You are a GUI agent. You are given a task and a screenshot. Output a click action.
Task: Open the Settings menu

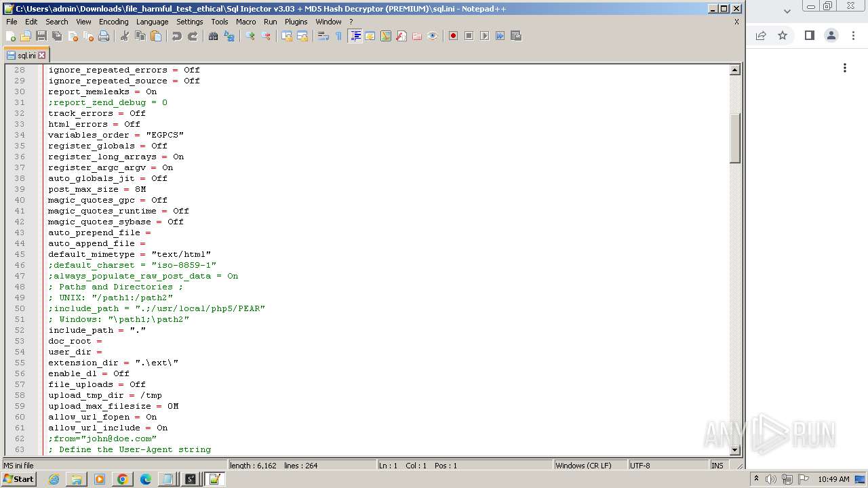tap(190, 22)
